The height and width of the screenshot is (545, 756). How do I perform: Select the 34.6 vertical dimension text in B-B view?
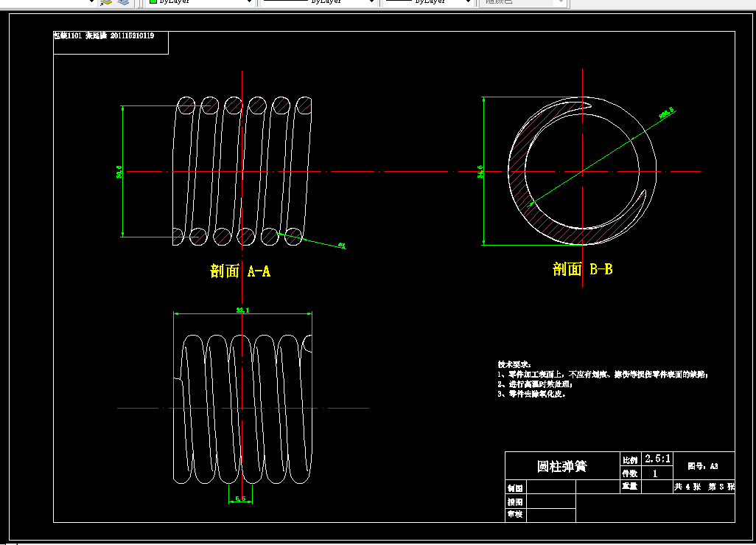pyautogui.click(x=480, y=171)
